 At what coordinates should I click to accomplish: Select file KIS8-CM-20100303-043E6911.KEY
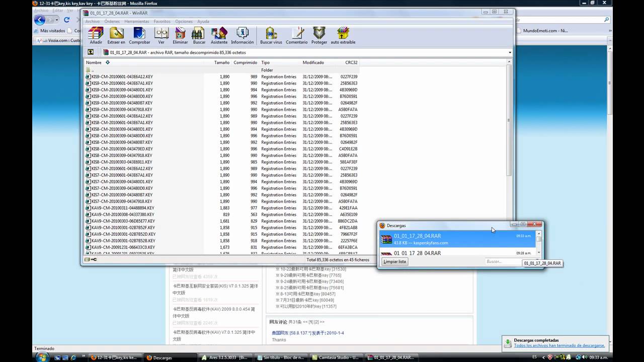pos(122,162)
